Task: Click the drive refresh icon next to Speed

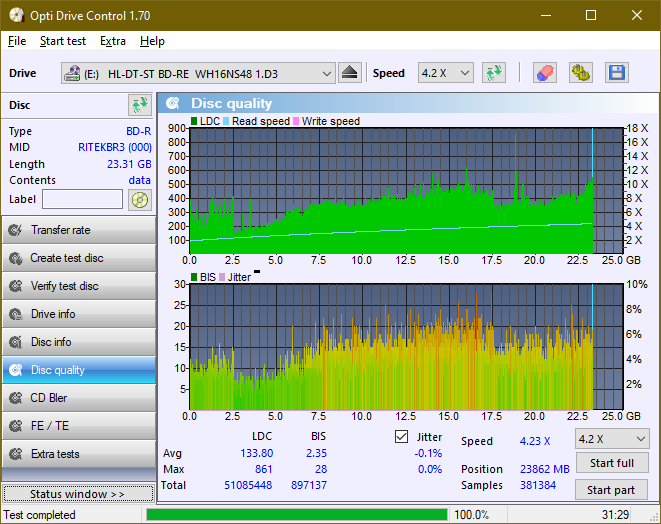Action: [494, 73]
